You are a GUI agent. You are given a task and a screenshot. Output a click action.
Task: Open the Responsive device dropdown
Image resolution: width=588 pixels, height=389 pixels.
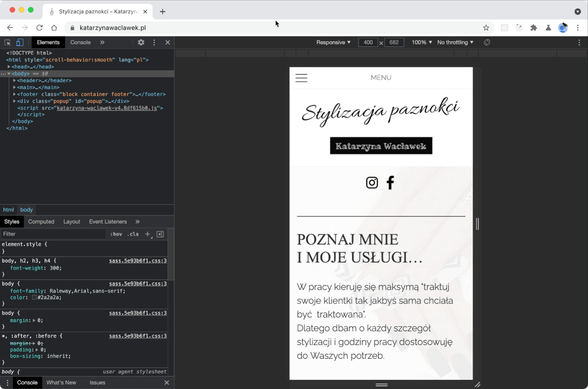332,42
